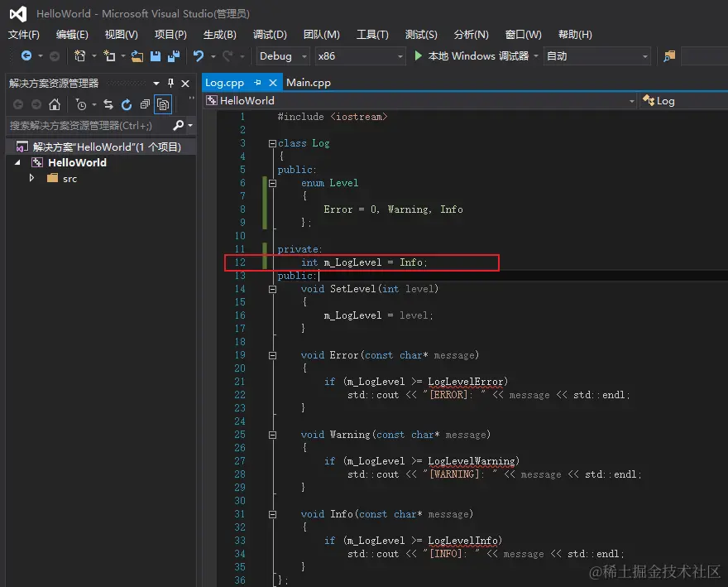Viewport: 728px width, 587px height.
Task: Expand the src folder node
Action: [x=31, y=178]
